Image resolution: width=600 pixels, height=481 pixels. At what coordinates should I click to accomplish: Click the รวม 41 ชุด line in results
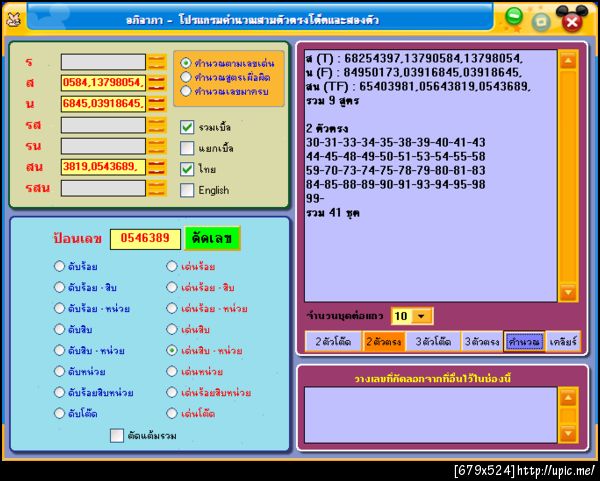coord(333,213)
